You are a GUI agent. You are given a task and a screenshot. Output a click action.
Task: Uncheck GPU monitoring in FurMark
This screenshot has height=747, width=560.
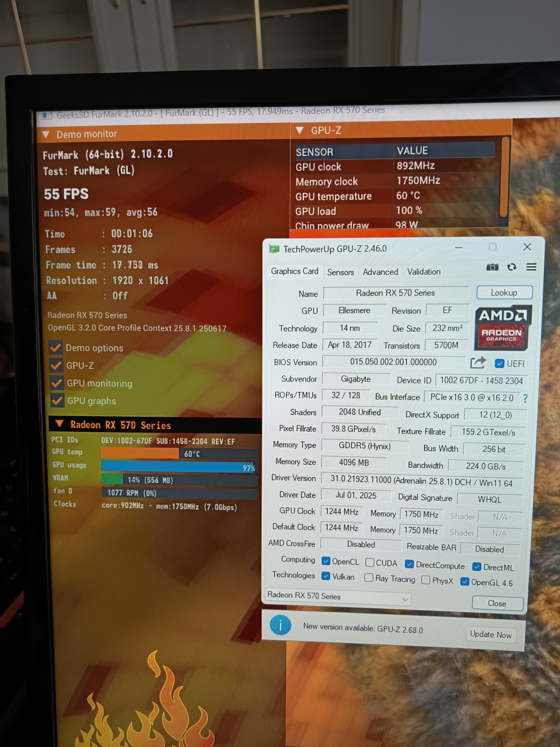click(x=57, y=383)
